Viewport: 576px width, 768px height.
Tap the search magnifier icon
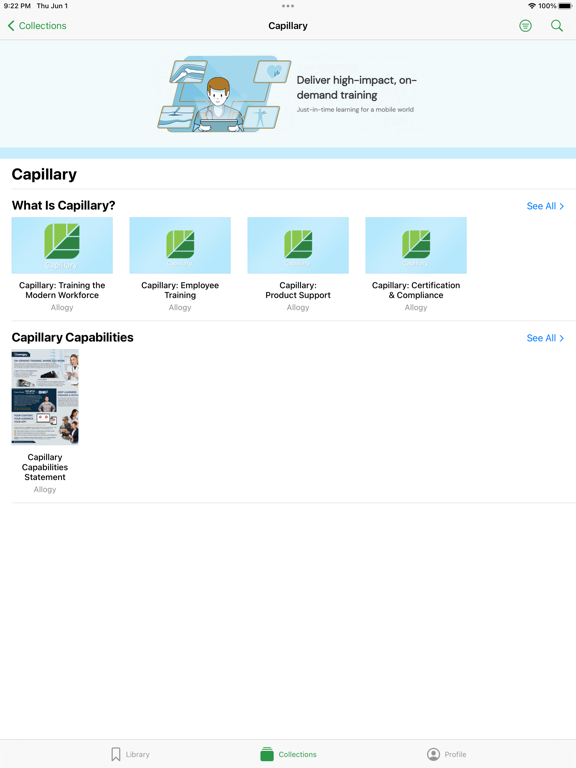pyautogui.click(x=556, y=25)
